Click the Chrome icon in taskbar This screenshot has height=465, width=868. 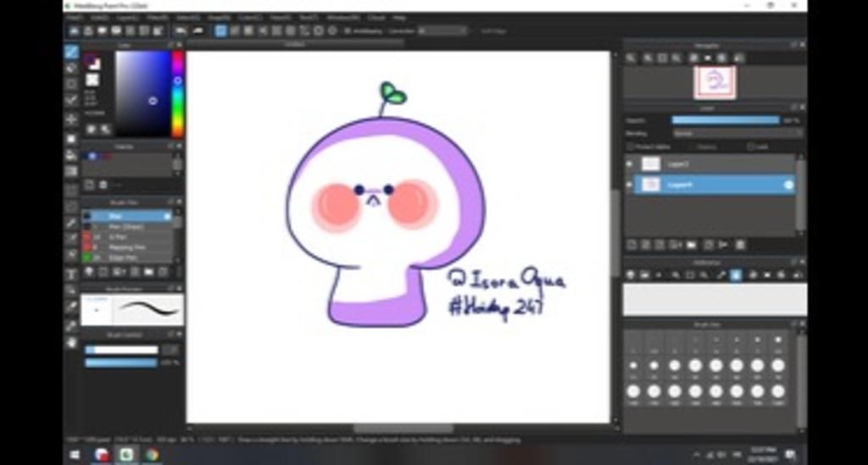[153, 455]
